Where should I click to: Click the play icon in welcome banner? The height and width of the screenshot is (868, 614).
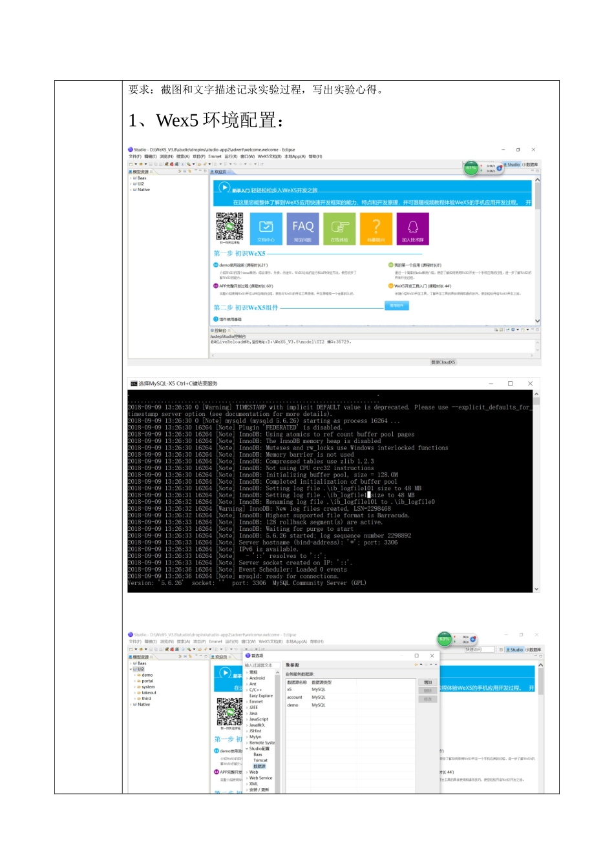coord(224,188)
